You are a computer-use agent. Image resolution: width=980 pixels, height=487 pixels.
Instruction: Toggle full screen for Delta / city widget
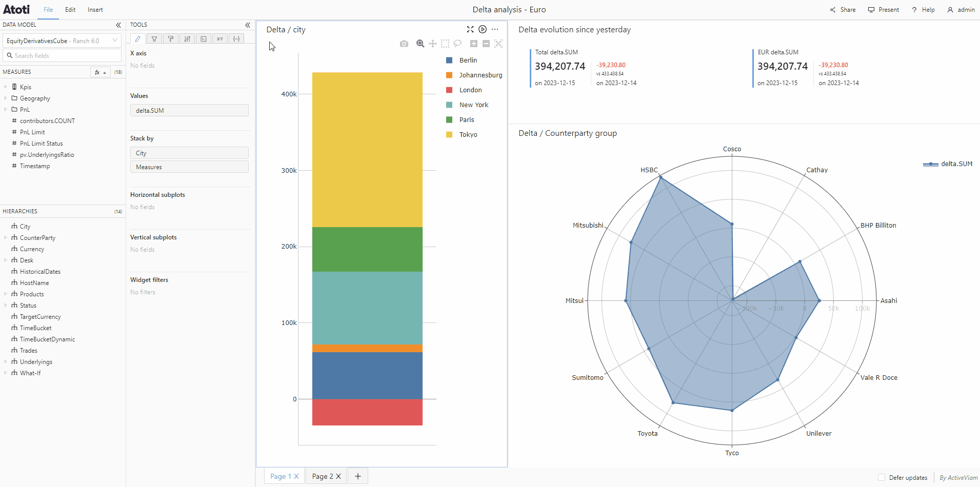[x=470, y=29]
